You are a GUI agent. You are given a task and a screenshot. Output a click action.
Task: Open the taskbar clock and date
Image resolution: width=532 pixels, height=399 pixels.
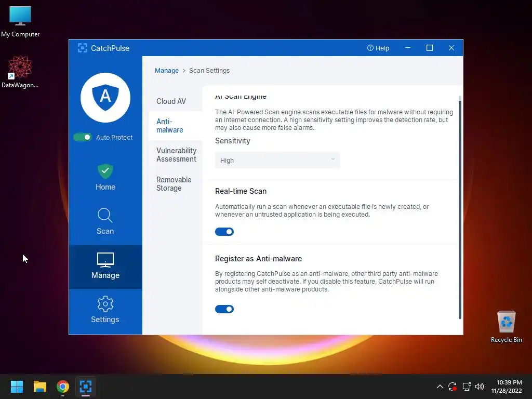click(507, 387)
